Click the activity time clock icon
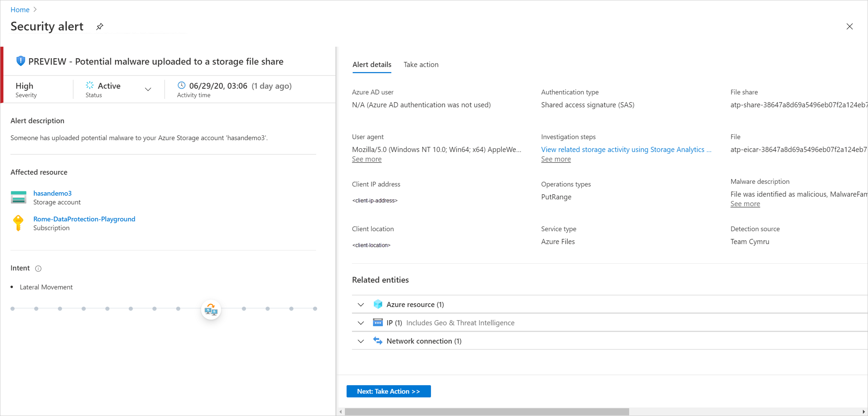Image resolution: width=868 pixels, height=416 pixels. coord(182,85)
